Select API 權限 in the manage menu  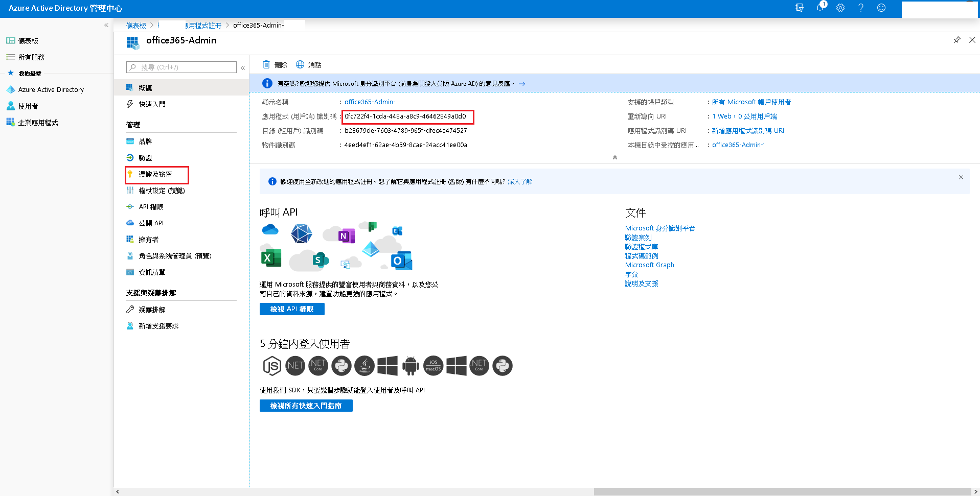pos(151,207)
